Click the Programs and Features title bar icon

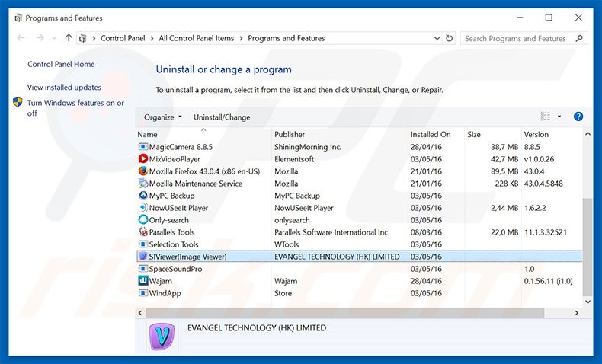click(18, 18)
